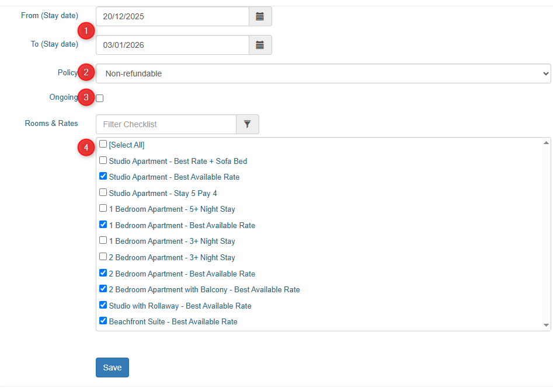Click the filter funnel icon
This screenshot has height=392, width=553.
248,124
